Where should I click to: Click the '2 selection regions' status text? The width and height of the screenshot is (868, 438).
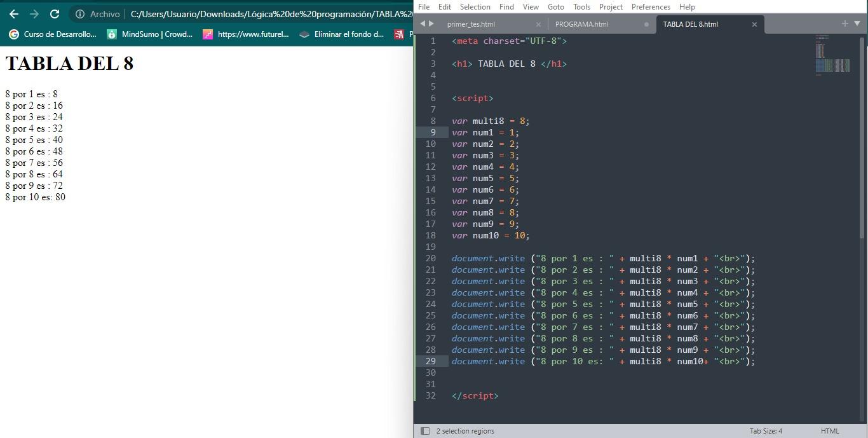pos(465,431)
